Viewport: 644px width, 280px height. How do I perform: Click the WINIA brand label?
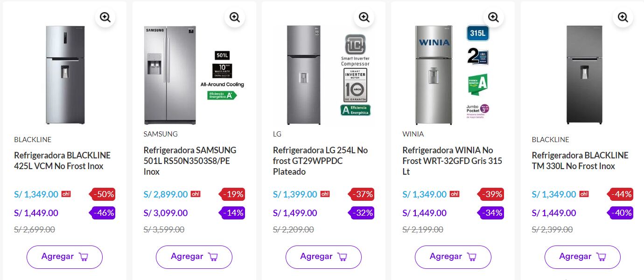click(413, 134)
